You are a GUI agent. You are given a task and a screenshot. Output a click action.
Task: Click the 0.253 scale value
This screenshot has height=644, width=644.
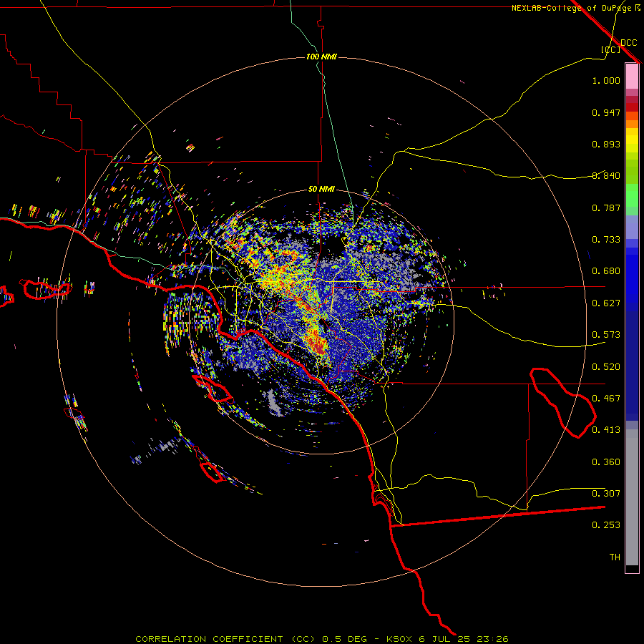pos(606,525)
